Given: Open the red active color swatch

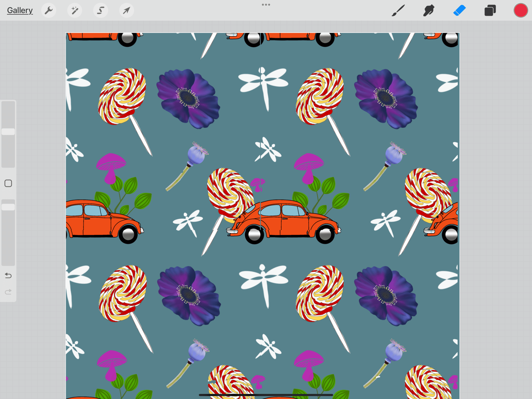Looking at the screenshot, I should (x=521, y=10).
